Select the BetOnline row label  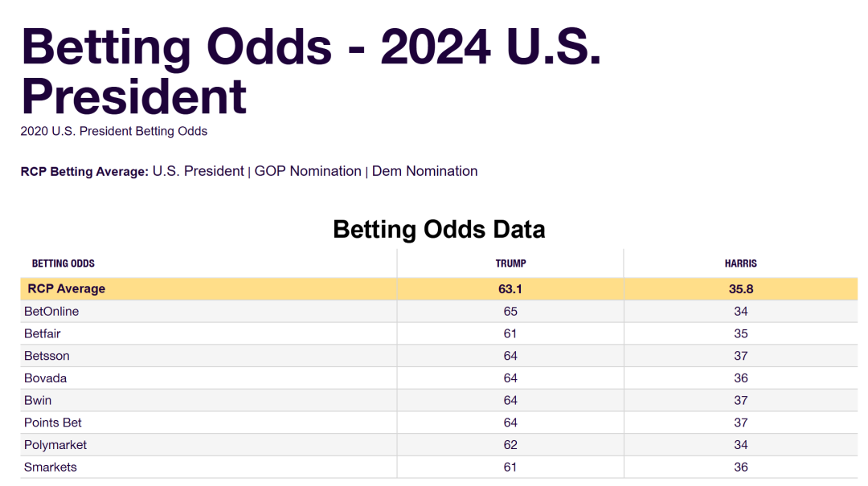tap(51, 311)
